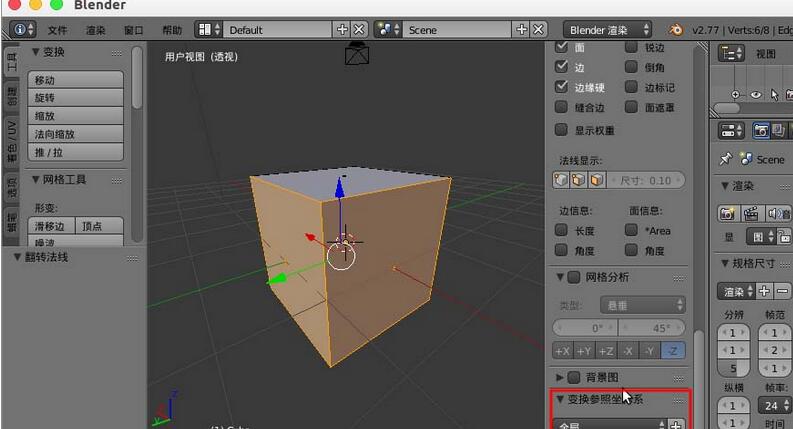Delete the current scene with X icon
Image resolution: width=793 pixels, height=429 pixels.
538,29
